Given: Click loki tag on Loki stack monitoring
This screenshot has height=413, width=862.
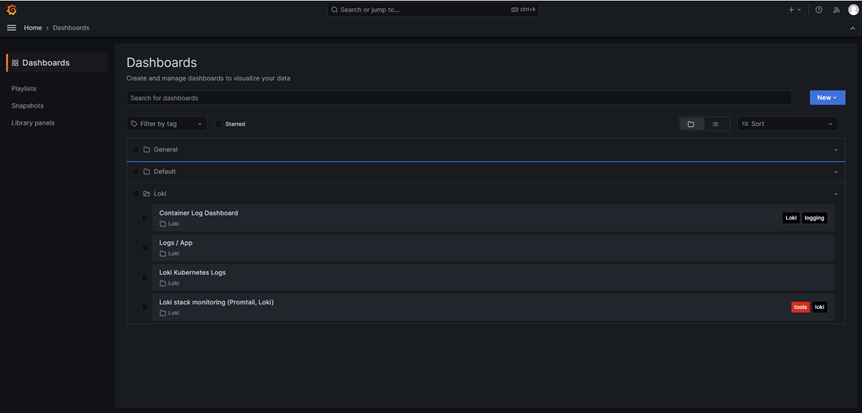Looking at the screenshot, I should [820, 307].
